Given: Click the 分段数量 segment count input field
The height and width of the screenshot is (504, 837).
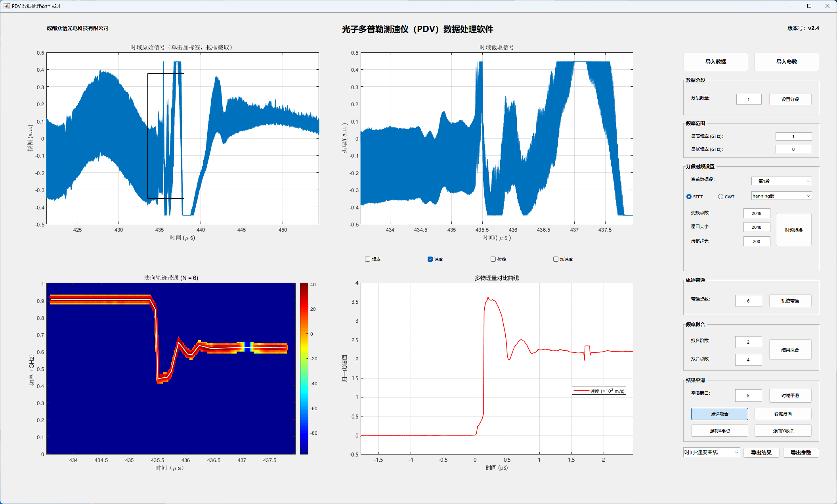Looking at the screenshot, I should point(749,99).
